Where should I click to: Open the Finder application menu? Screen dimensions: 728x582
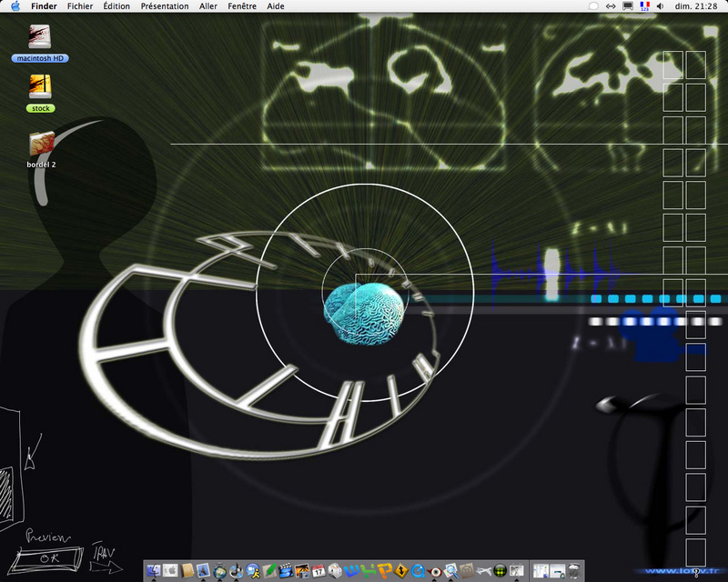[x=44, y=6]
